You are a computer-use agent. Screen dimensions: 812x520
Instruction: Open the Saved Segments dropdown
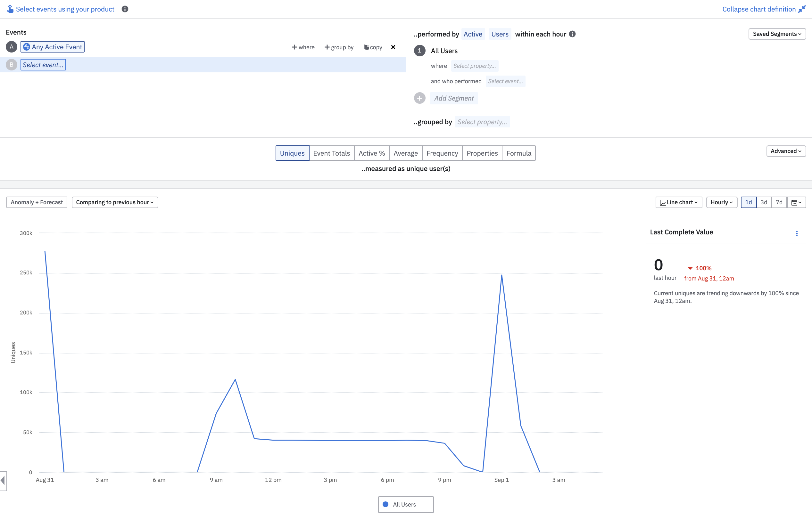tap(776, 34)
